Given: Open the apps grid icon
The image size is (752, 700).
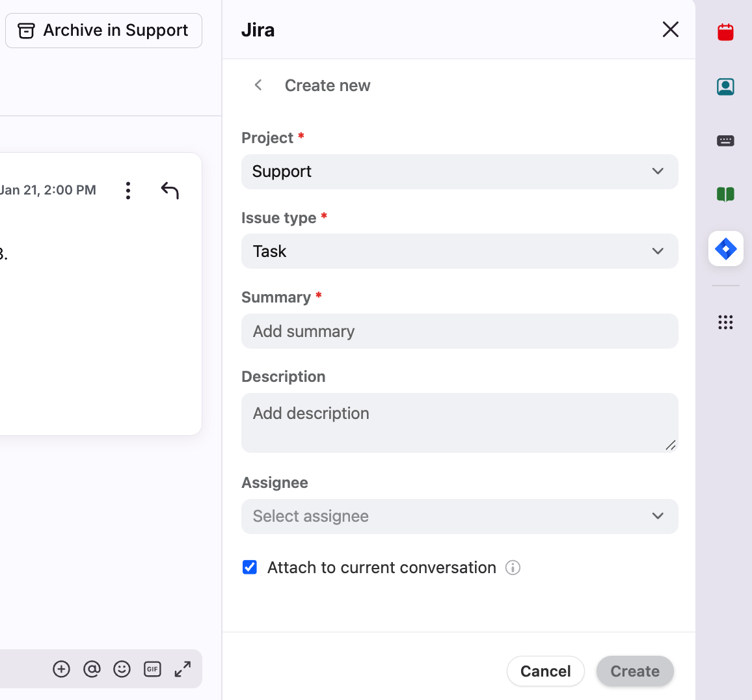Looking at the screenshot, I should (725, 322).
